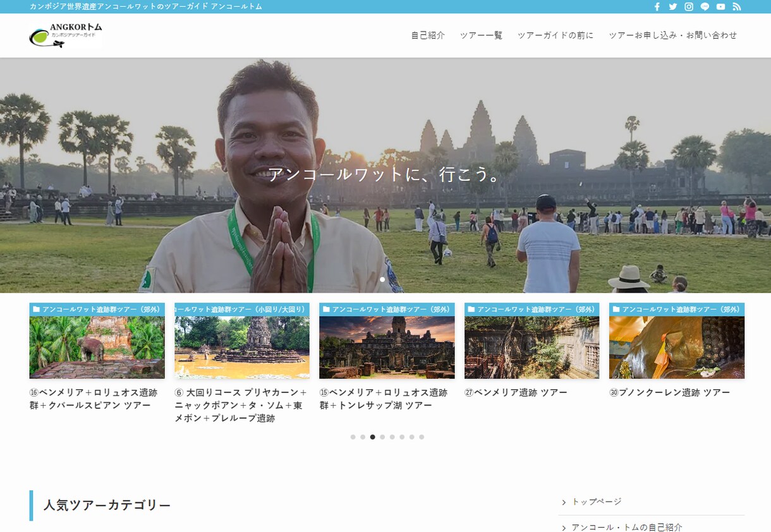This screenshot has height=532, width=771.
Task: Open the ツアーガイドの前に menu item
Action: click(x=555, y=35)
